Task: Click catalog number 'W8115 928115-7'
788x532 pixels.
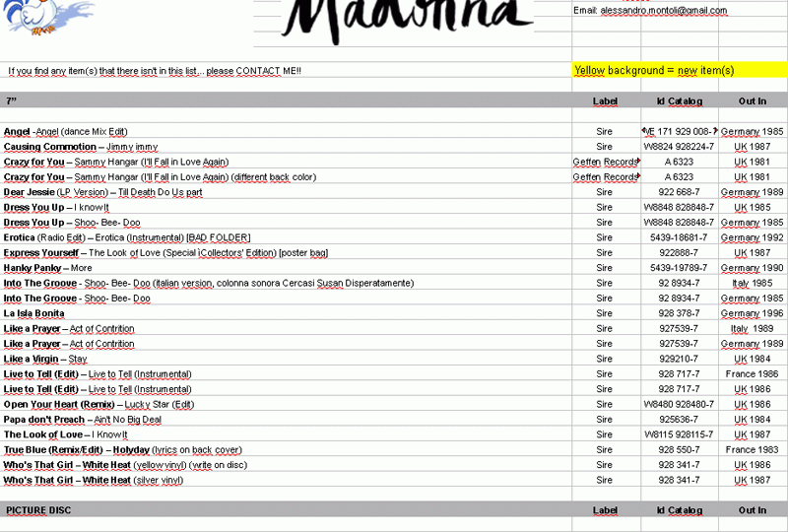Action: (x=679, y=434)
